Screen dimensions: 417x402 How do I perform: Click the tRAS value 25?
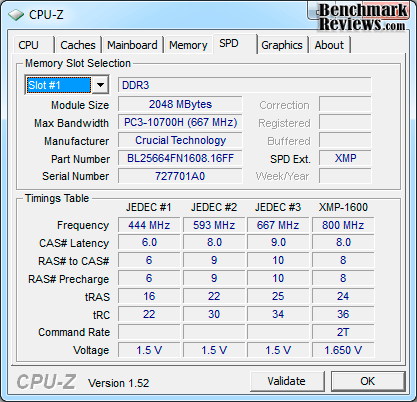click(x=278, y=296)
